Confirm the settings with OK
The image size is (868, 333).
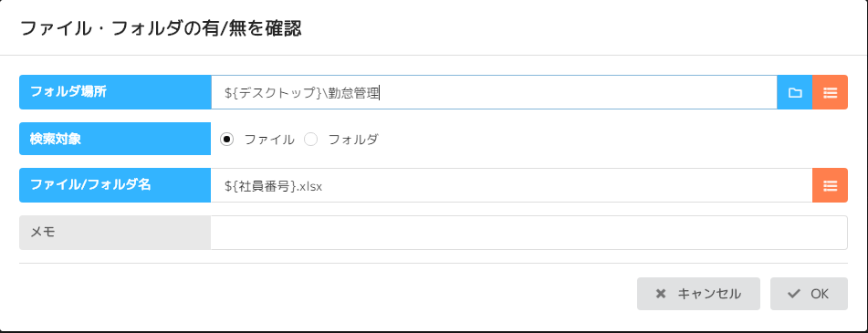809,294
